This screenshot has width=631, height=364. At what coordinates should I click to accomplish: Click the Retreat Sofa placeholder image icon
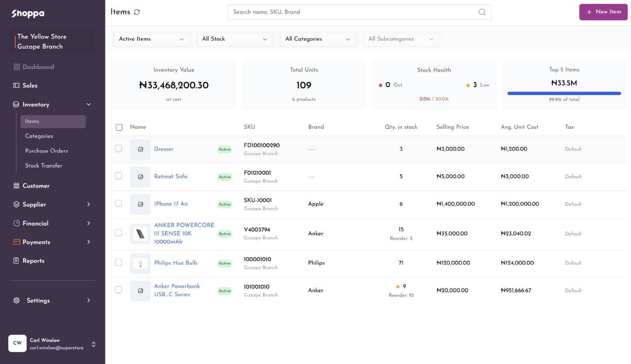140,177
